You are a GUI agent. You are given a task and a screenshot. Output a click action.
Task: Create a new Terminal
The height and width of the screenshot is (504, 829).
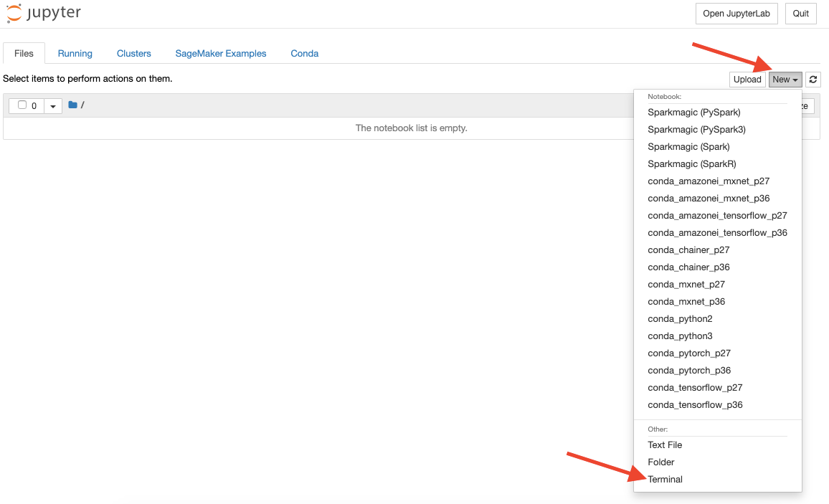click(665, 479)
